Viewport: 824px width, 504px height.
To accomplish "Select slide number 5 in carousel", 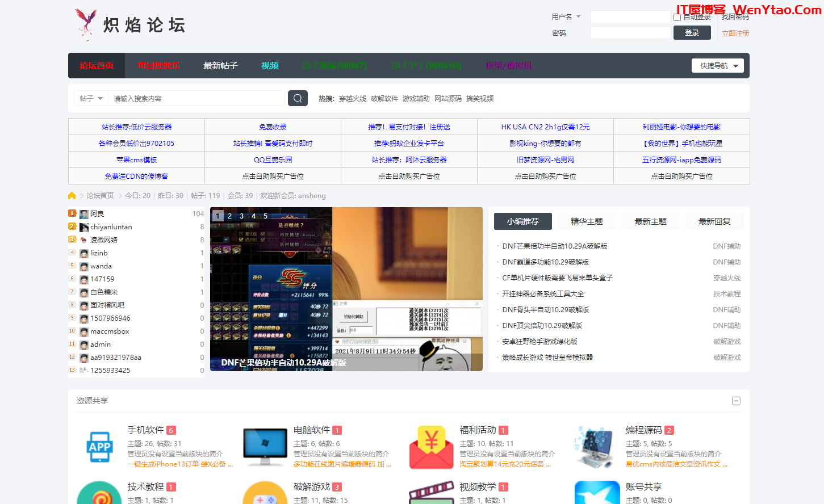I will pos(266,216).
